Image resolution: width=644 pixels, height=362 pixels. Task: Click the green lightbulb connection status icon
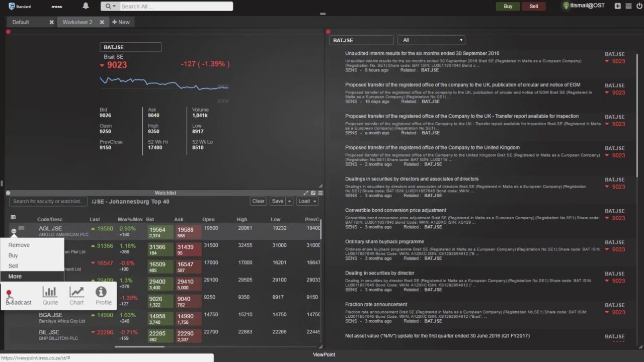click(566, 6)
